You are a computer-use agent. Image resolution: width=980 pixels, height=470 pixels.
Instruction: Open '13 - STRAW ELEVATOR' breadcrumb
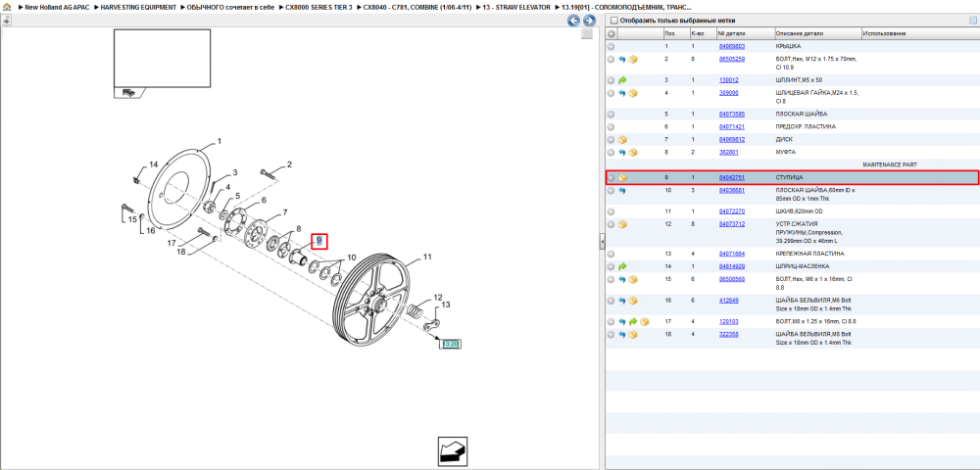tap(516, 7)
